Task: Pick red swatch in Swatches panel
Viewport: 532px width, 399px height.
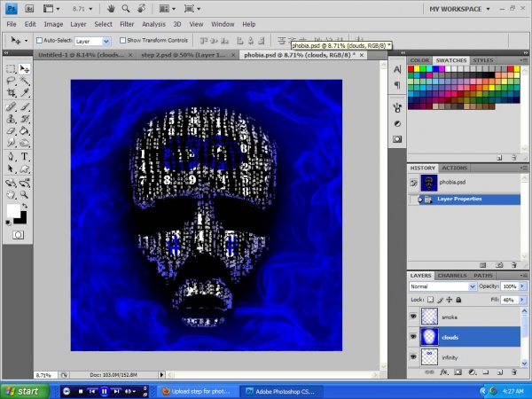Action: tap(411, 69)
